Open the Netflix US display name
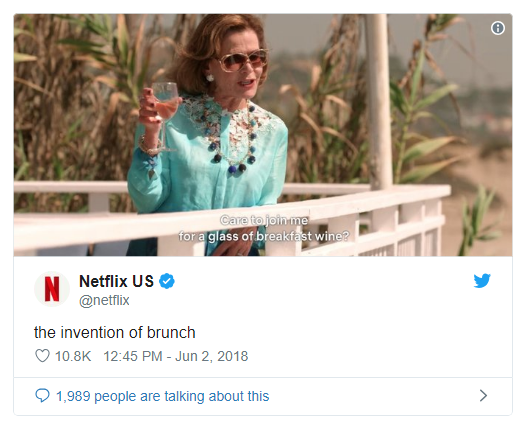The width and height of the screenshot is (528, 431). (x=116, y=281)
